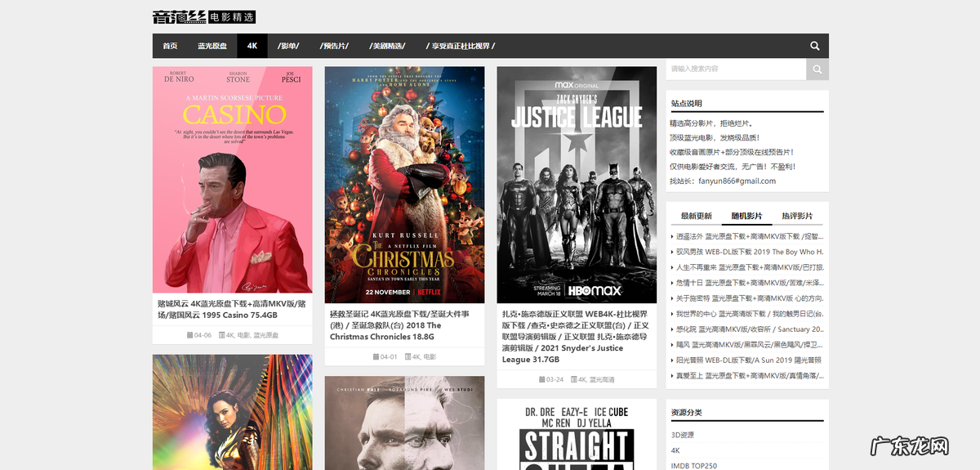This screenshot has width=980, height=470.
Task: Open 我世界的中心 sidebar link
Action: tap(749, 314)
